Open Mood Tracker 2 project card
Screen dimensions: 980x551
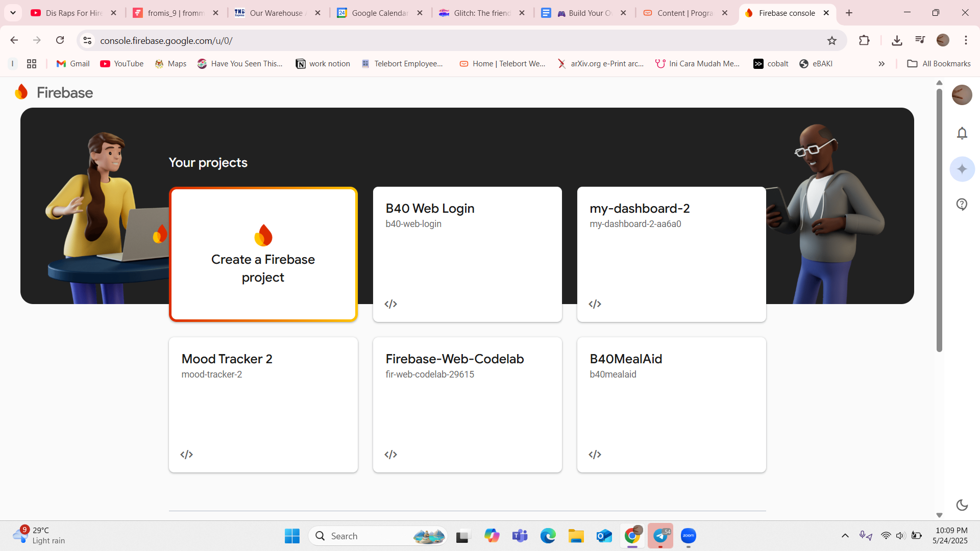[263, 405]
